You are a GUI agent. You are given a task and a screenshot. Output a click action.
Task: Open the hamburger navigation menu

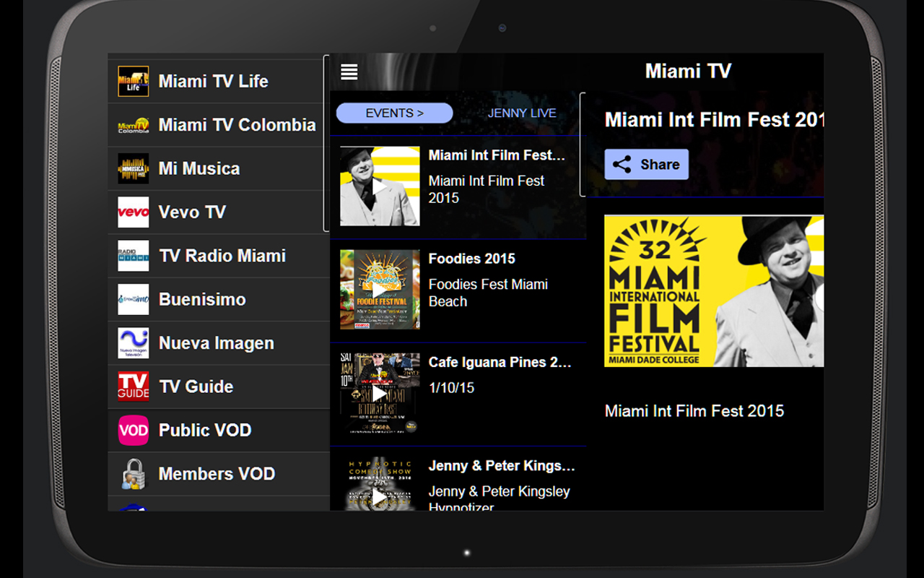349,72
